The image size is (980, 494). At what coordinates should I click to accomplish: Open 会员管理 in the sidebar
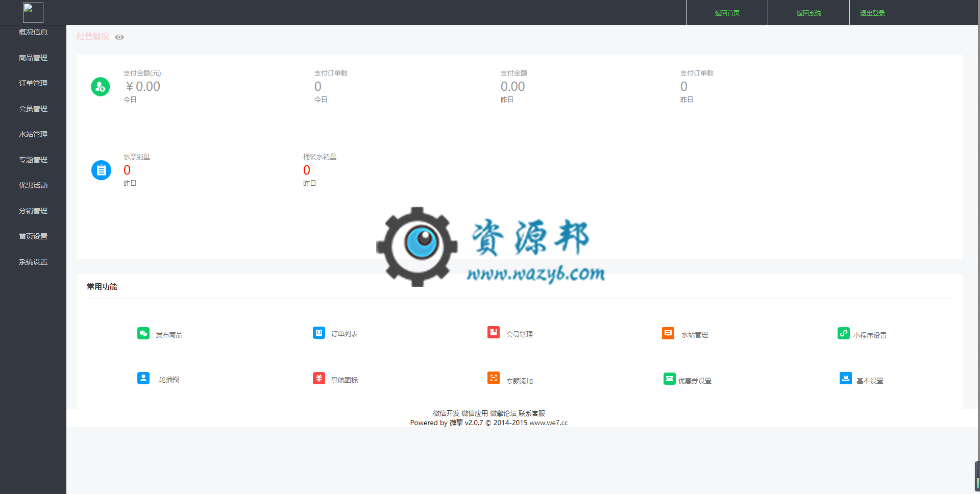pyautogui.click(x=33, y=109)
